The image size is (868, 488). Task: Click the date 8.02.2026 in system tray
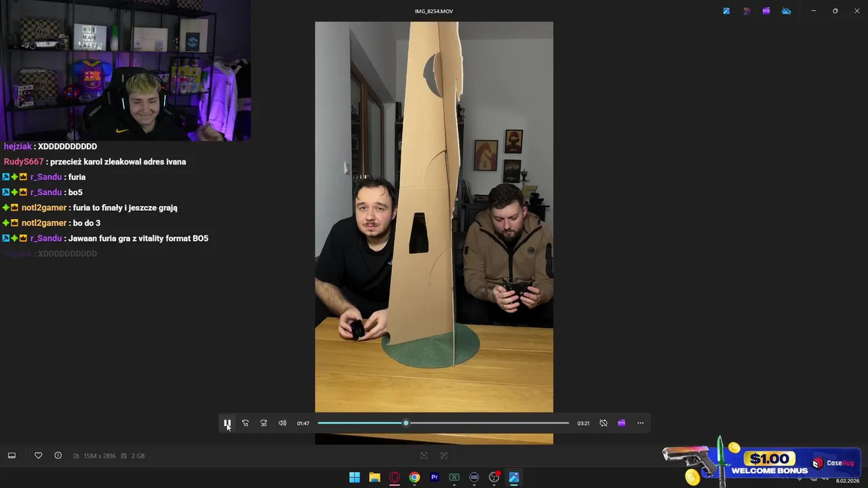[848, 481]
